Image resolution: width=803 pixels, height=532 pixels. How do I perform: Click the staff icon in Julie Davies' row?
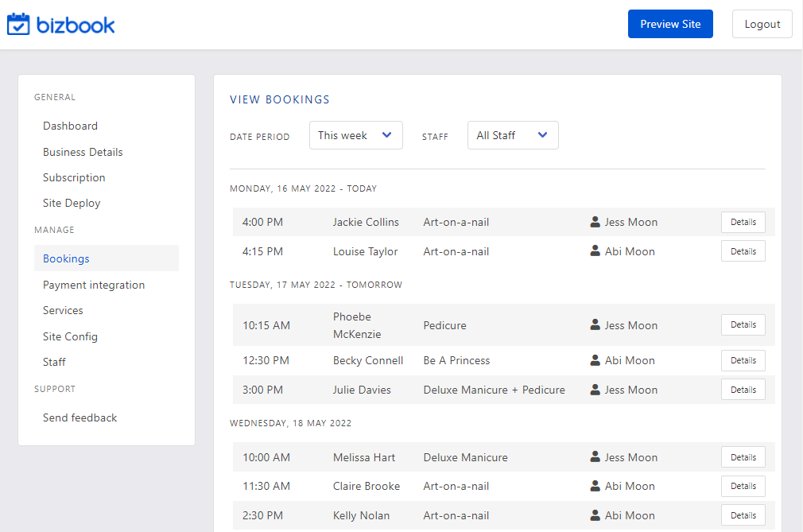coord(595,390)
